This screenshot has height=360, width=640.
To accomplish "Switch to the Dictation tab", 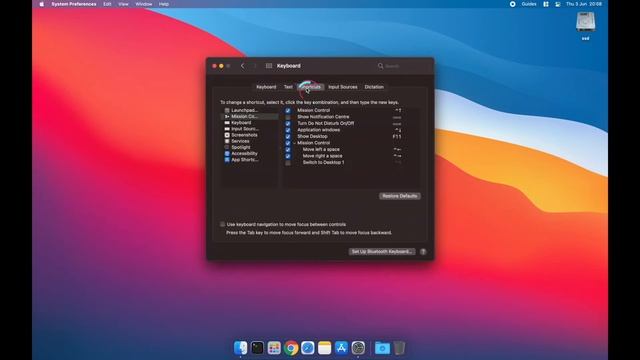I will (374, 87).
